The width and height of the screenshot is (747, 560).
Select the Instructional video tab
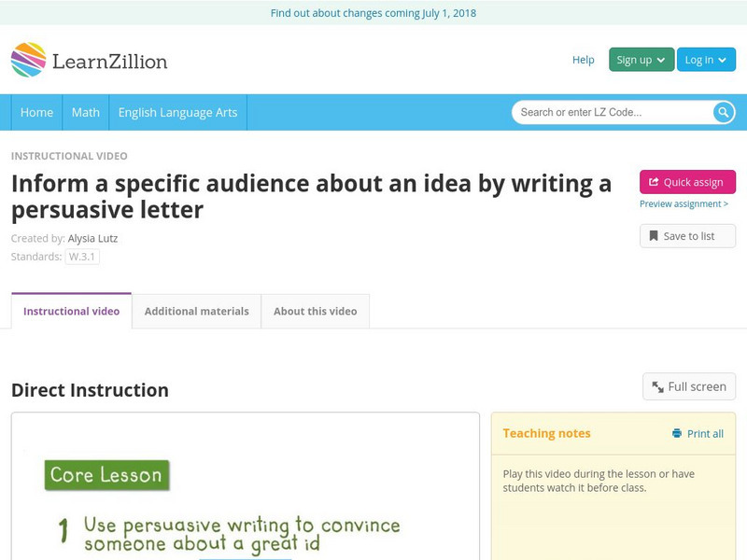(x=71, y=311)
